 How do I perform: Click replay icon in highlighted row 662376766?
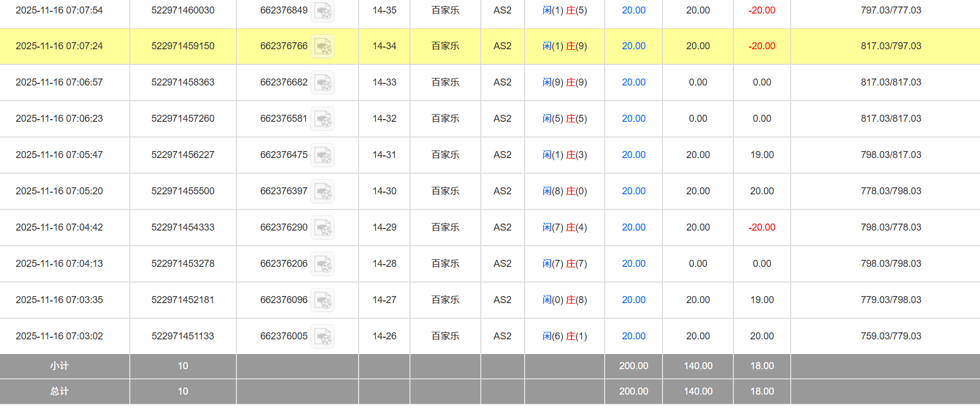pos(323,47)
